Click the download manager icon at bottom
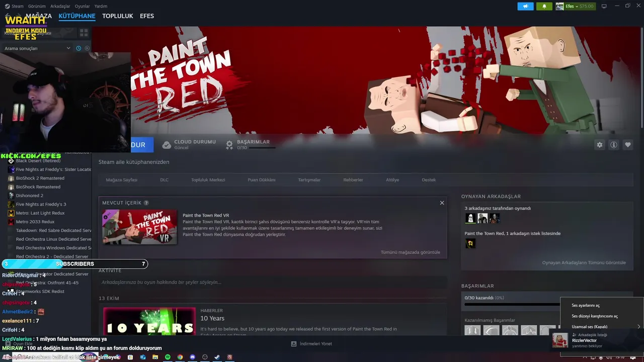 pos(294,344)
